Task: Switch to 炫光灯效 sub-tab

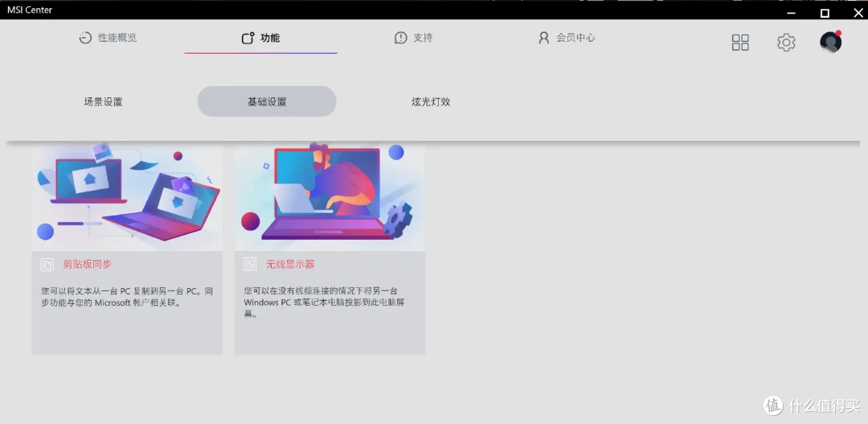Action: (431, 102)
